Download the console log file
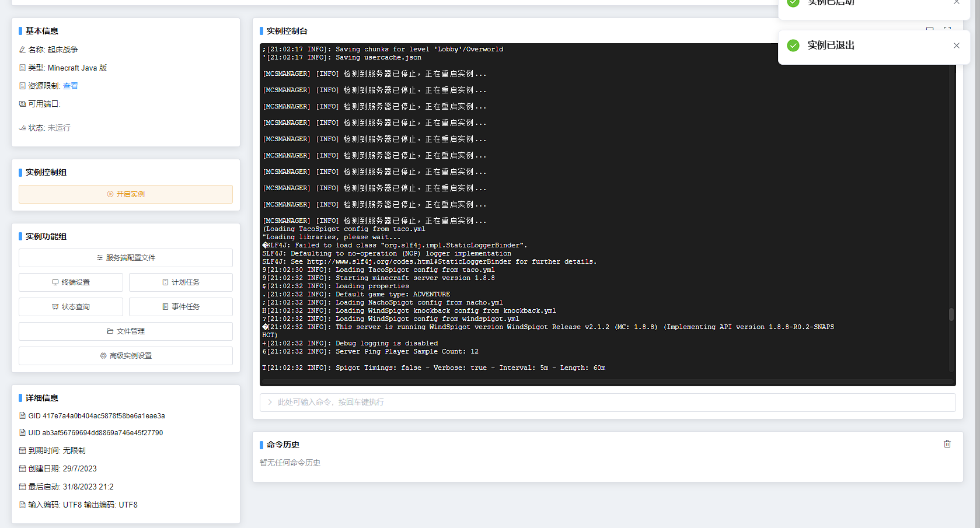 (x=929, y=28)
